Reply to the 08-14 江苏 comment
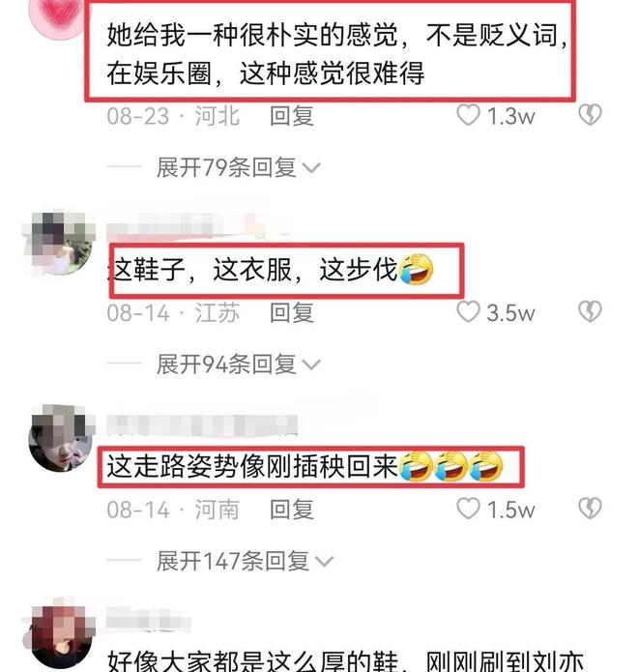The height and width of the screenshot is (672, 638). [292, 312]
